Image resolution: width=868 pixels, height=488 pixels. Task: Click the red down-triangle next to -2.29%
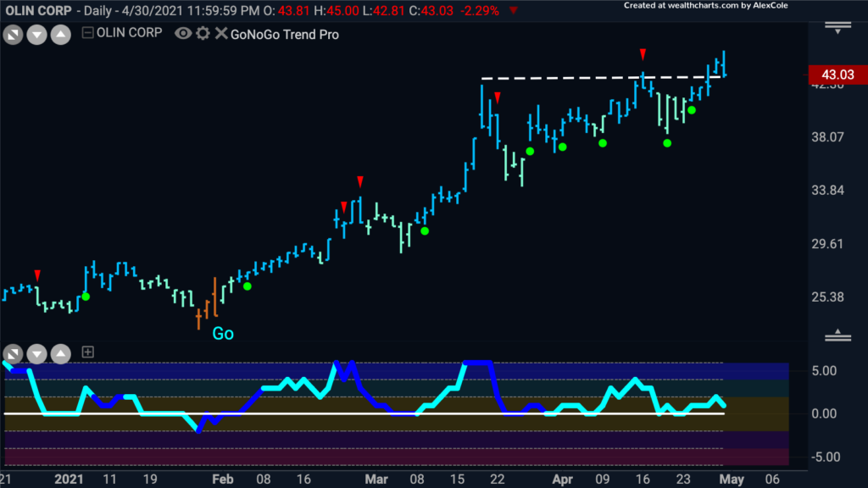[x=514, y=10]
